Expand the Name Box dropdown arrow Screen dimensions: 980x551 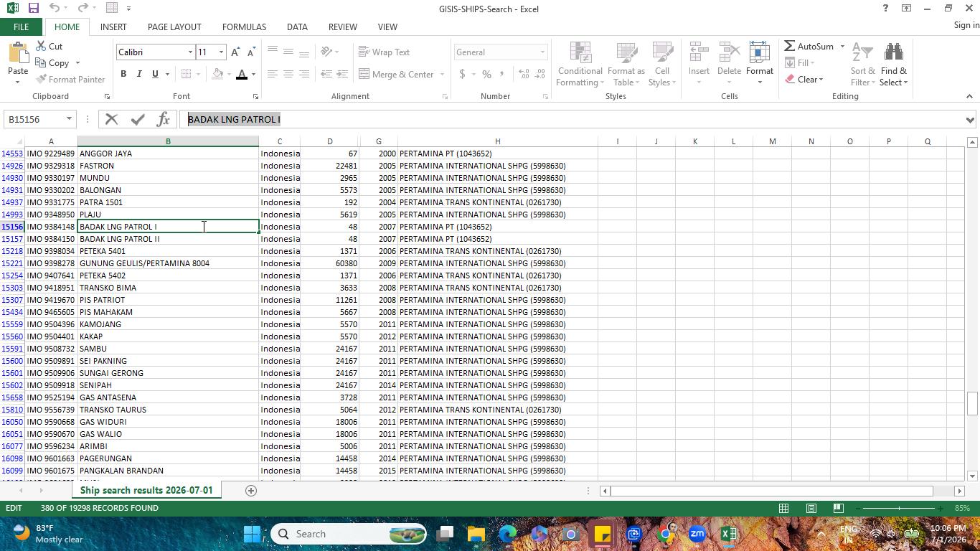69,119
